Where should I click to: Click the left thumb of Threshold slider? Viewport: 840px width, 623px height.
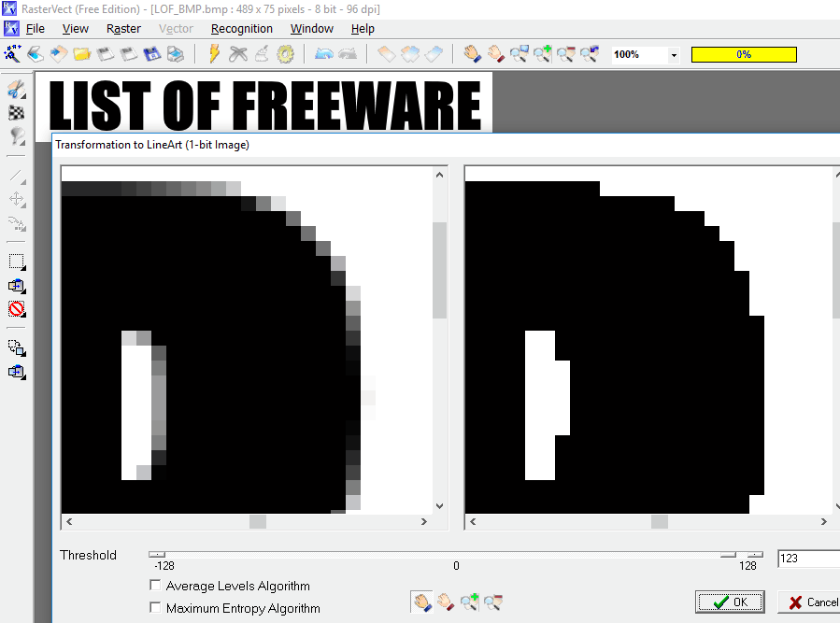tap(157, 554)
